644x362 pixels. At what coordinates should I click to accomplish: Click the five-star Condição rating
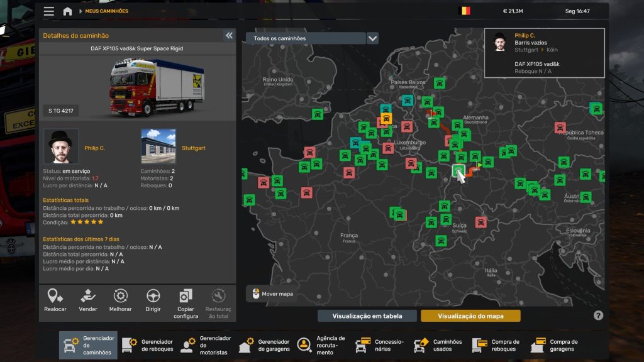tap(87, 222)
